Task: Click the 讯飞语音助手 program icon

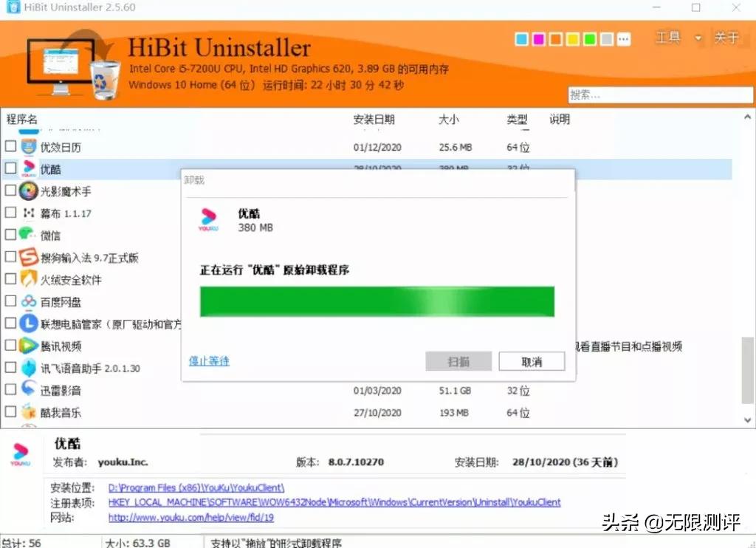Action: tap(29, 368)
